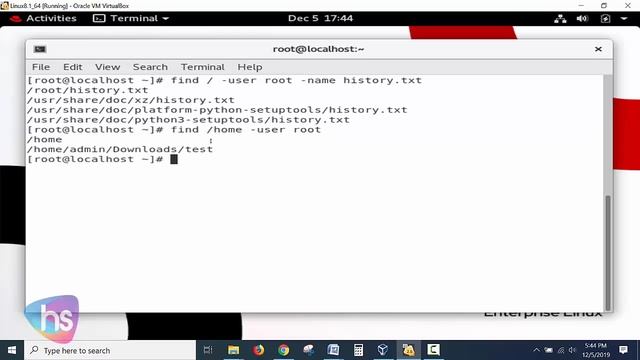
Task: Click the Windows Start button
Action: pyautogui.click(x=12, y=350)
